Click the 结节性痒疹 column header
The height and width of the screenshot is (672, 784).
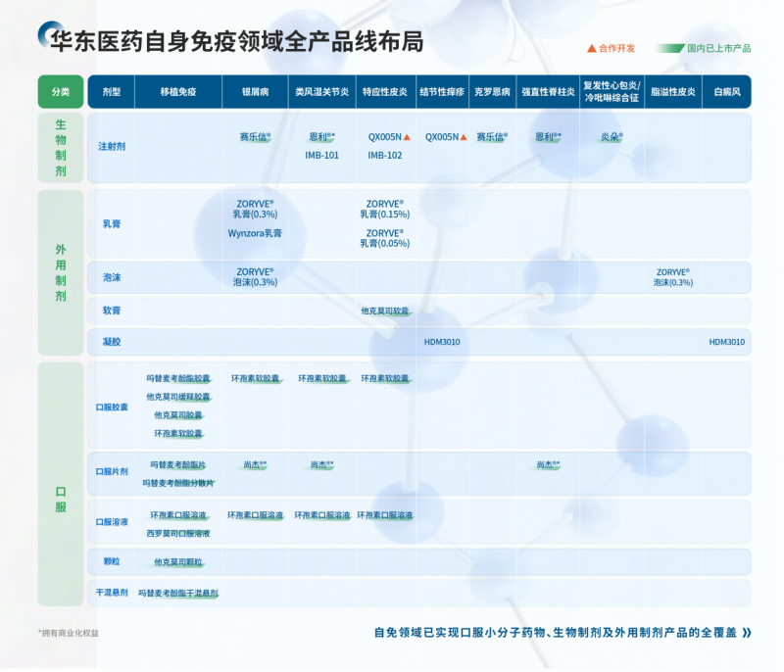coord(442,92)
